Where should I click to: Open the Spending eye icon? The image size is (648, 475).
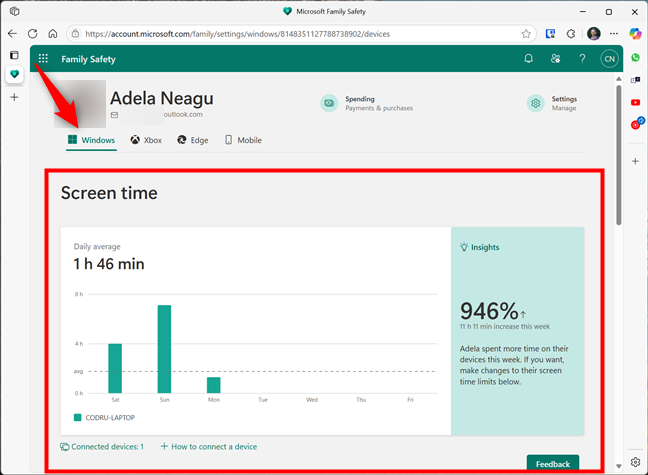click(x=329, y=103)
